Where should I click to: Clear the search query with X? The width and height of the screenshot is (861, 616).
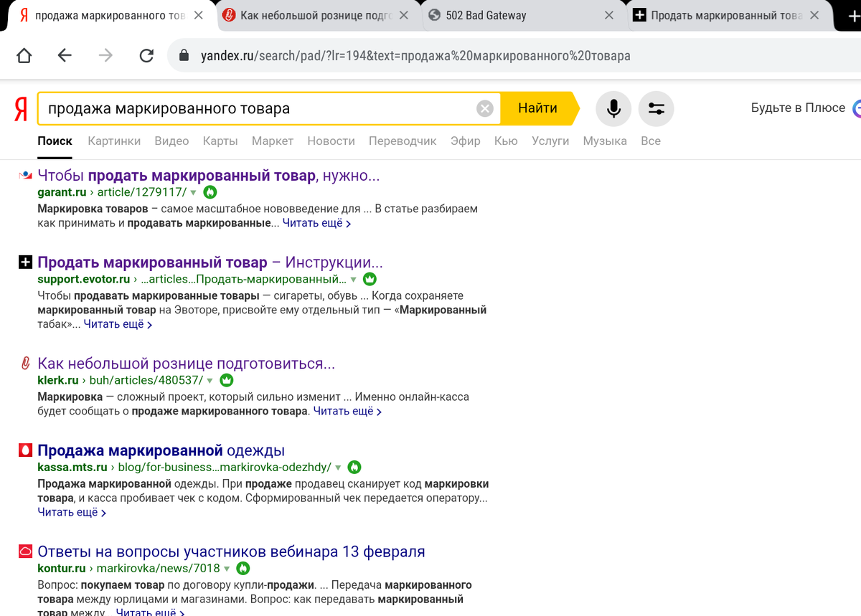[x=485, y=108]
